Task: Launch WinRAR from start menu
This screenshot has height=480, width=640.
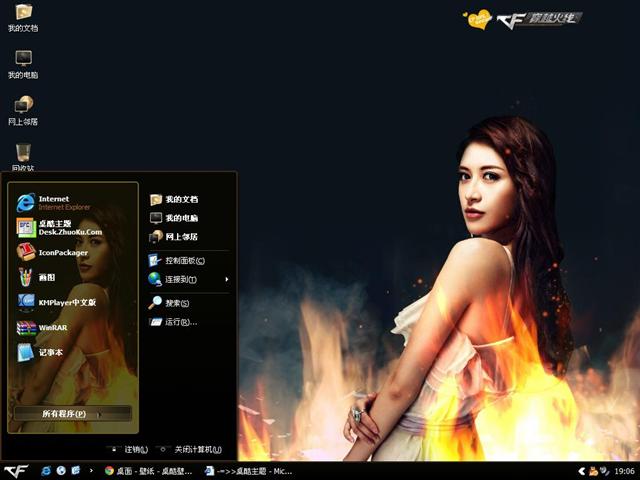Action: (42, 327)
